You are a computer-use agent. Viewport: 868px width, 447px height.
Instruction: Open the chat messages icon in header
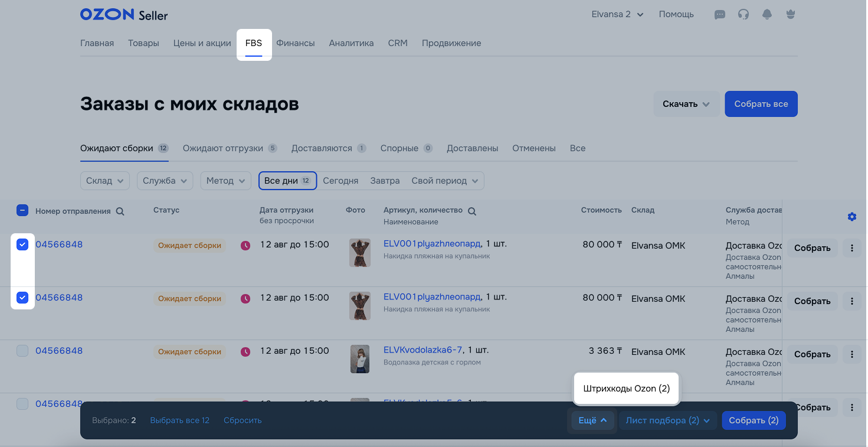720,15
